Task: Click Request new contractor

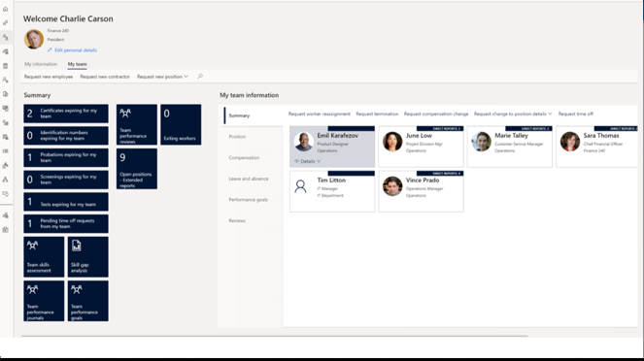Action: 105,77
